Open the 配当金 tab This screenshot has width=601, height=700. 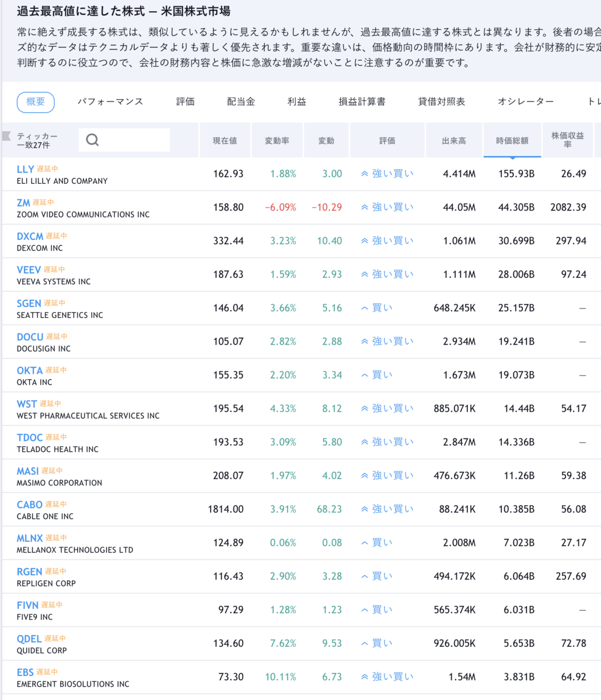[x=241, y=101]
